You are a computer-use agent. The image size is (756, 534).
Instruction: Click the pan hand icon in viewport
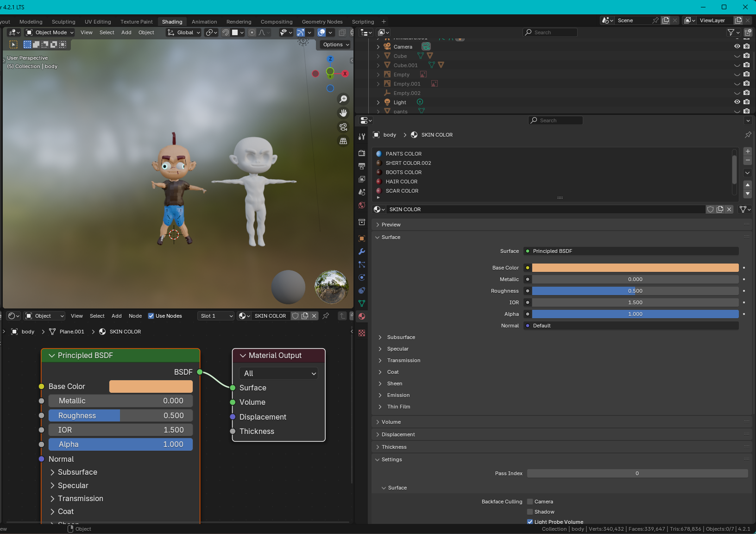pos(343,113)
